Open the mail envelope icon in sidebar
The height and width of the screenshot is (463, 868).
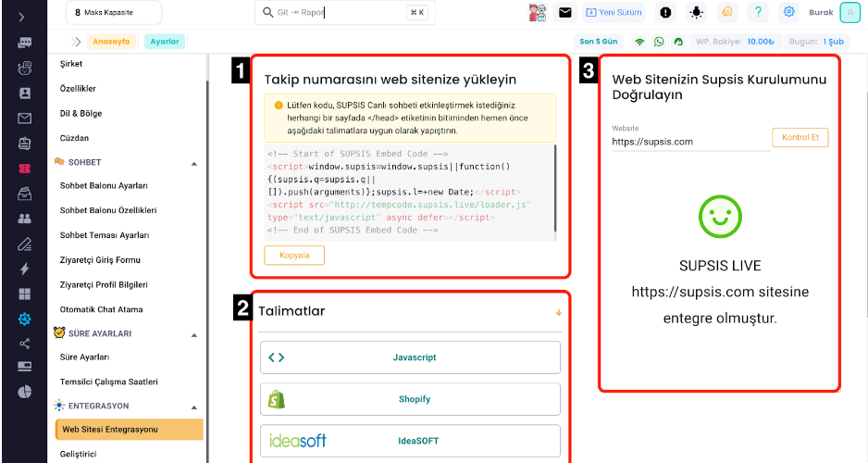point(24,118)
